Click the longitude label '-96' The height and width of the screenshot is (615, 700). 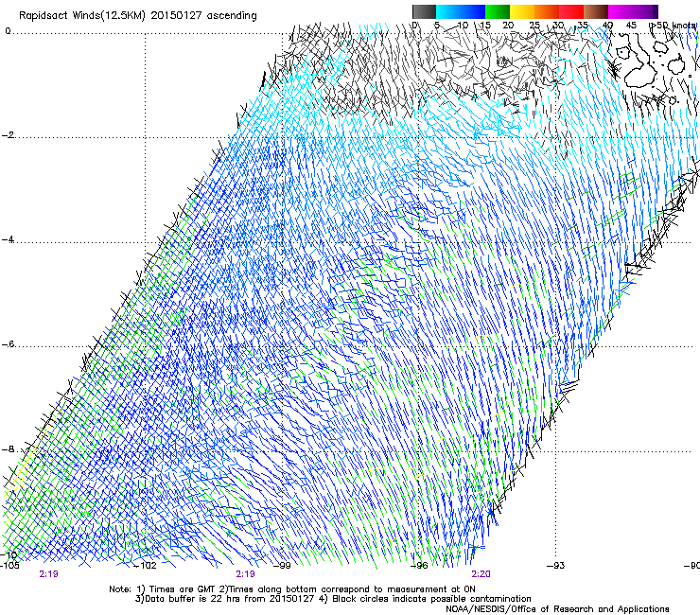(x=419, y=566)
